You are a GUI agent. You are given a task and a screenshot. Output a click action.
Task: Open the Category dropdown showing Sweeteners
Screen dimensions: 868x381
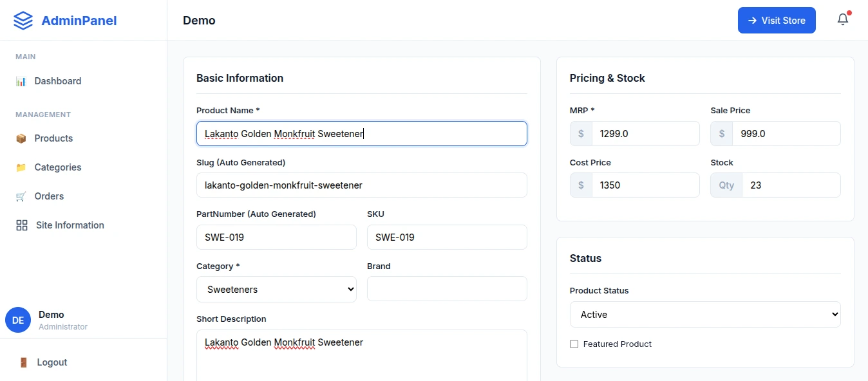click(276, 290)
